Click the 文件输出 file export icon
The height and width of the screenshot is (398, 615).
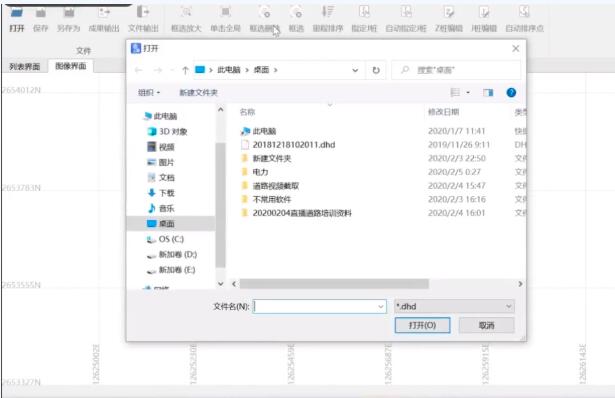point(143,12)
